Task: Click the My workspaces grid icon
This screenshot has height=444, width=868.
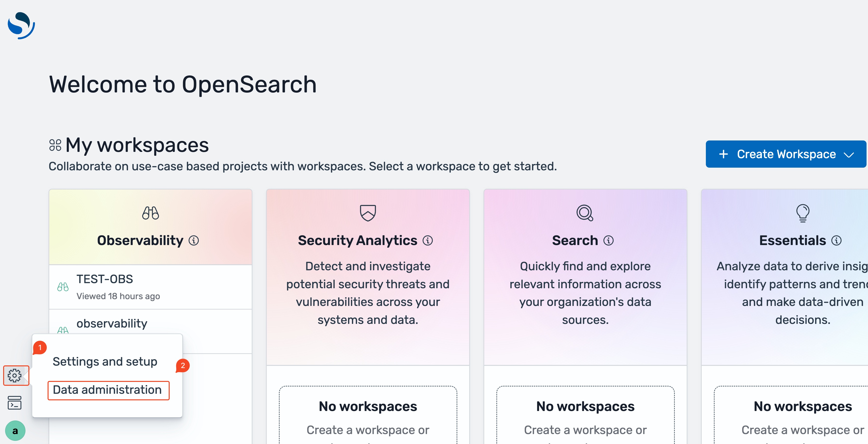Action: click(55, 145)
